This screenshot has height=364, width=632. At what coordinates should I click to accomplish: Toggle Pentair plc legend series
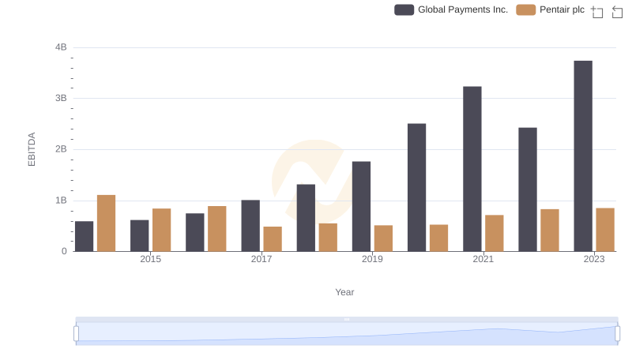[550, 9]
